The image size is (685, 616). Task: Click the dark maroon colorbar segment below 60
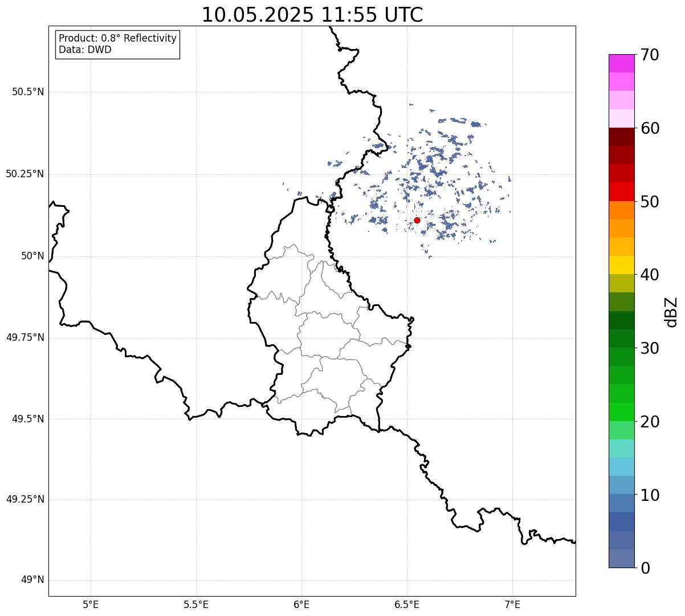[621, 137]
